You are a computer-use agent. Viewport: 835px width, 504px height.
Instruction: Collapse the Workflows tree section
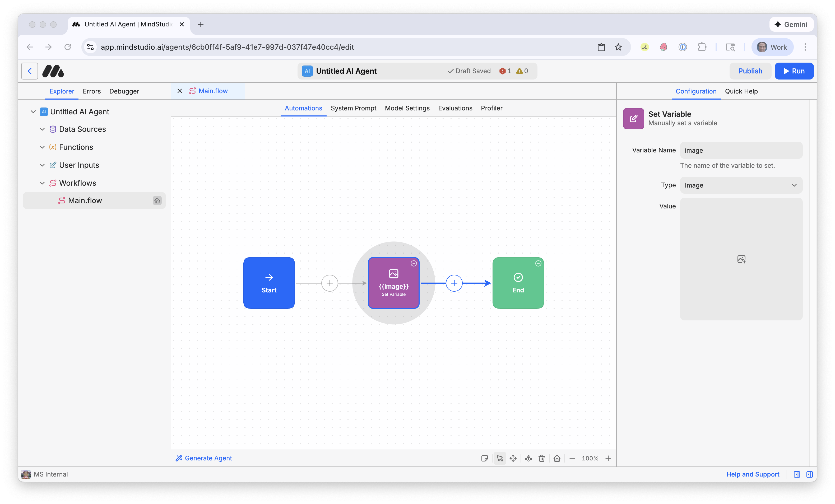click(x=42, y=183)
